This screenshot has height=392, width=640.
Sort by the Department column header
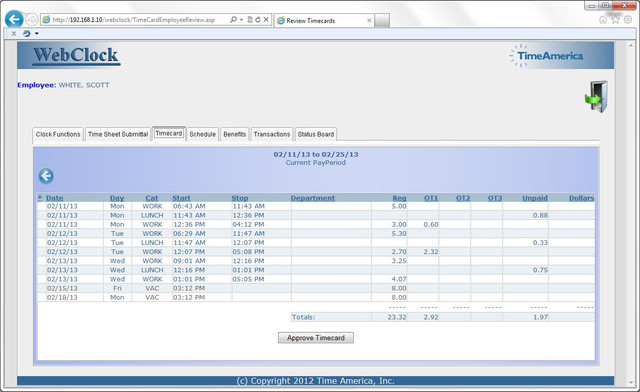tap(313, 198)
